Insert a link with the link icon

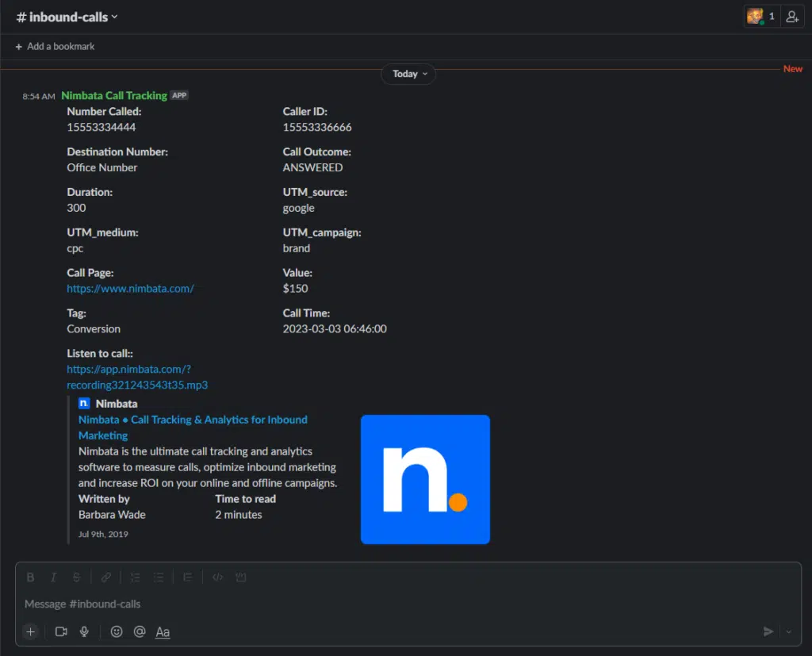[106, 577]
